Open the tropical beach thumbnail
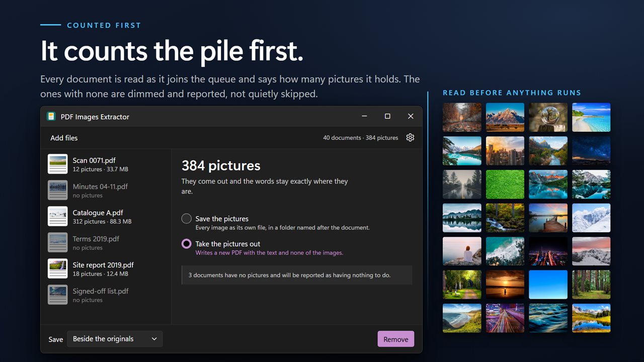 click(x=591, y=117)
